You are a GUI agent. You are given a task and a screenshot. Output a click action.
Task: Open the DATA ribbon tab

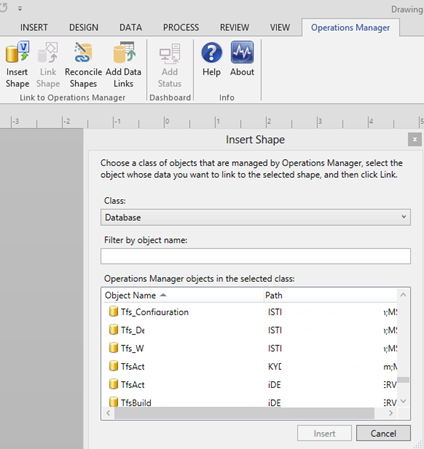131,27
